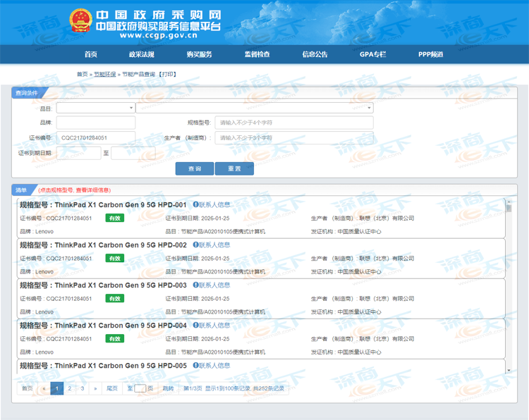
Task: Open 联系人信息 link for HPD-003
Action: click(214, 285)
